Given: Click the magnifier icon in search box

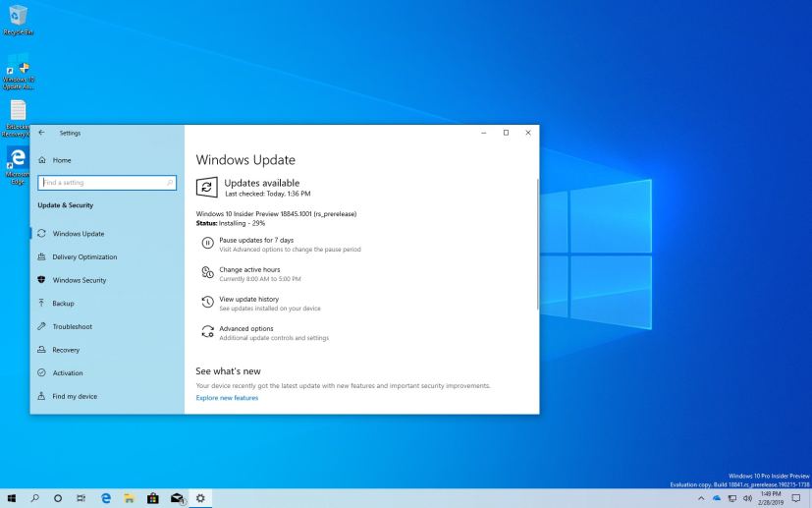Looking at the screenshot, I should tap(169, 183).
